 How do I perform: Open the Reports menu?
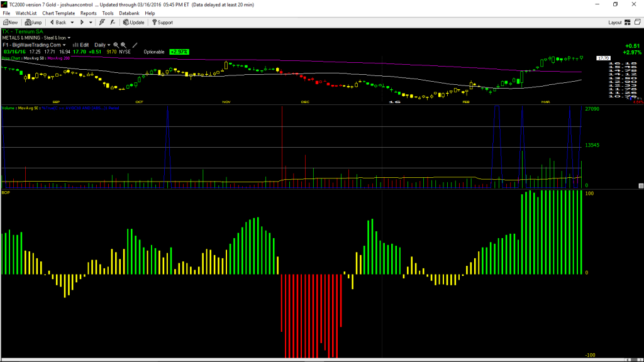click(x=88, y=13)
